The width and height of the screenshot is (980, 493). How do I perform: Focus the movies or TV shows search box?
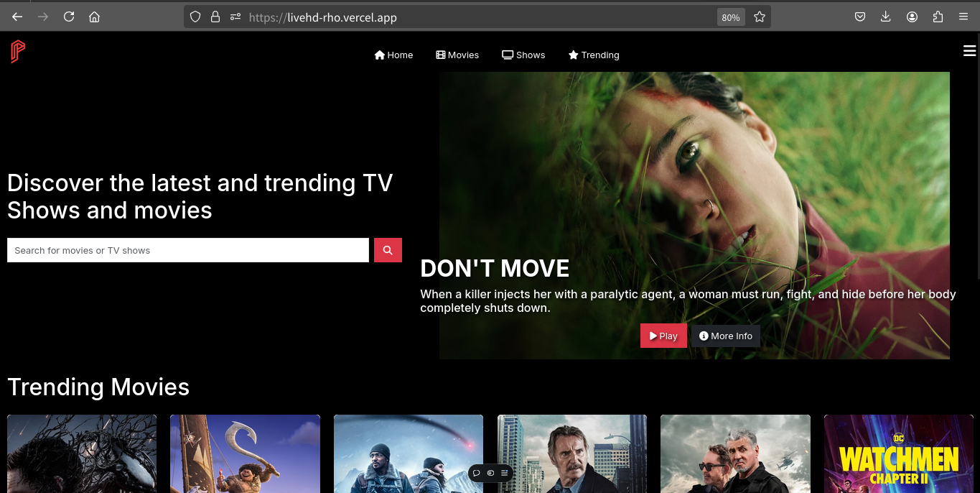click(188, 250)
